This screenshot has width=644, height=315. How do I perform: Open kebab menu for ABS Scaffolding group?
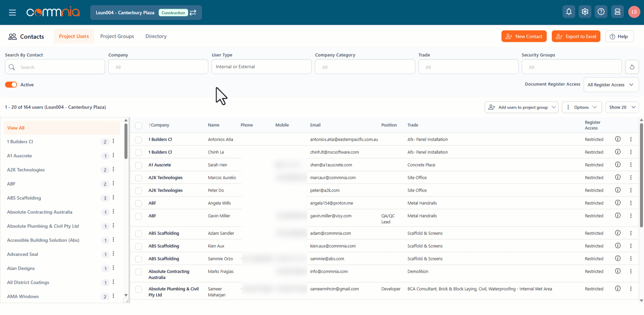pos(113,198)
